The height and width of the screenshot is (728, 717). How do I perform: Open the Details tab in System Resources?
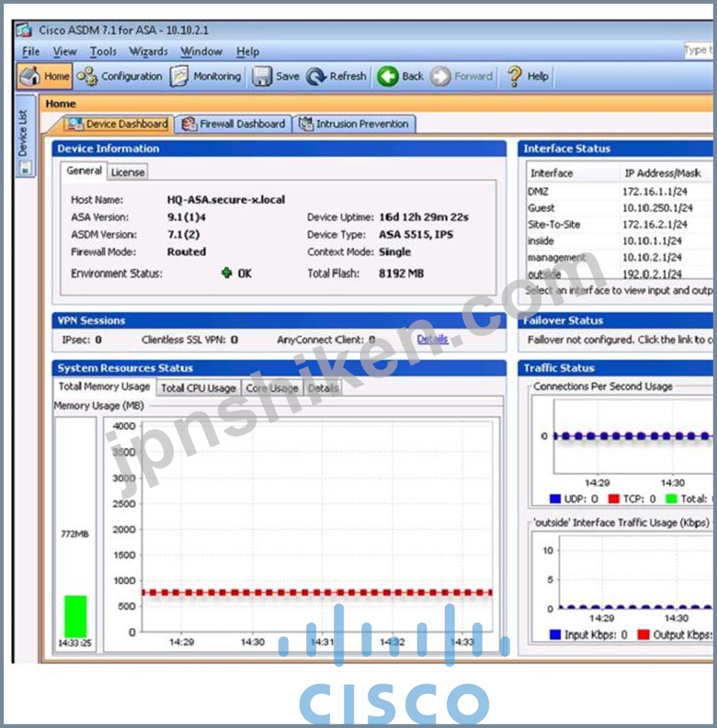(x=323, y=388)
